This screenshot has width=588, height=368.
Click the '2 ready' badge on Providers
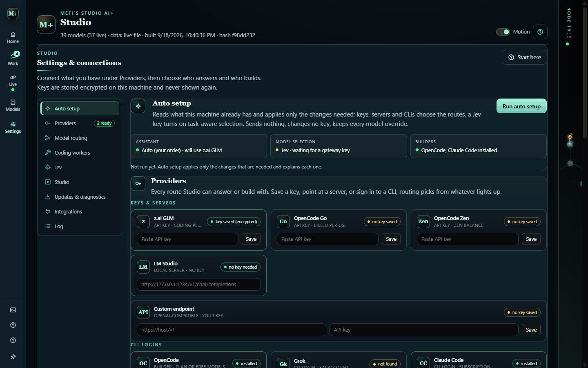tap(105, 123)
